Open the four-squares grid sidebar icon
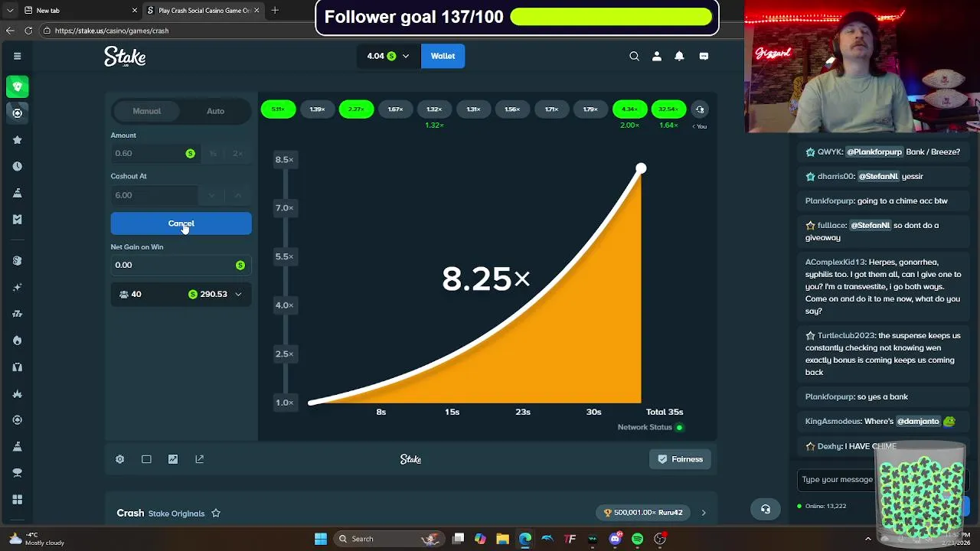The height and width of the screenshot is (551, 980). pos(17,499)
